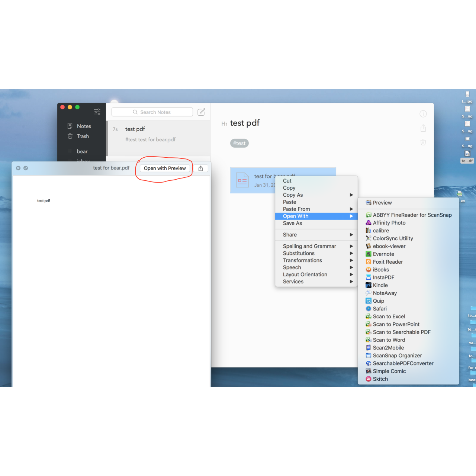Choose Preview from Open With submenu
The image size is (476, 476).
pos(382,203)
